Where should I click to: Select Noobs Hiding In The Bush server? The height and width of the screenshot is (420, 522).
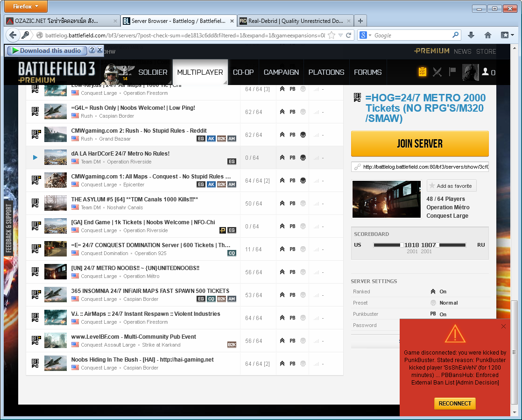pyautogui.click(x=184, y=364)
